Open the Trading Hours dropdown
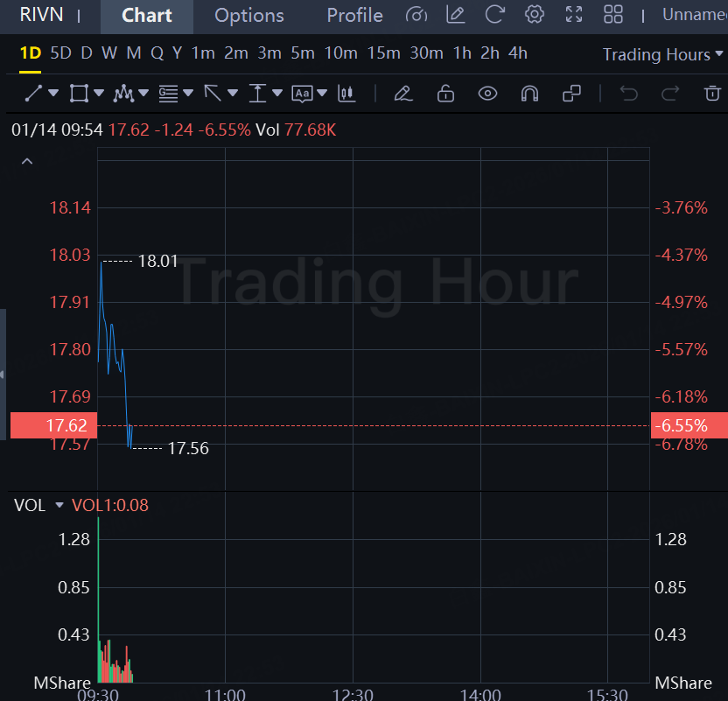 pos(663,54)
